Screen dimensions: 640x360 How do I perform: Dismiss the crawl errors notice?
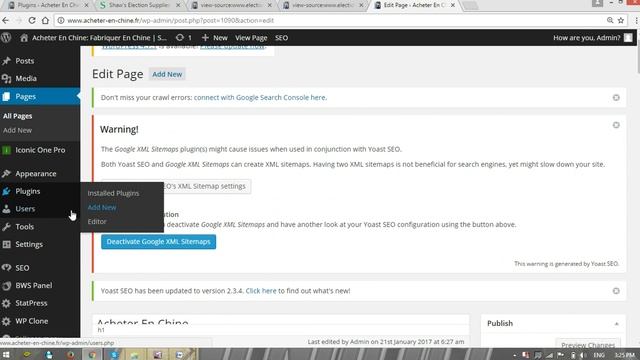[616, 98]
